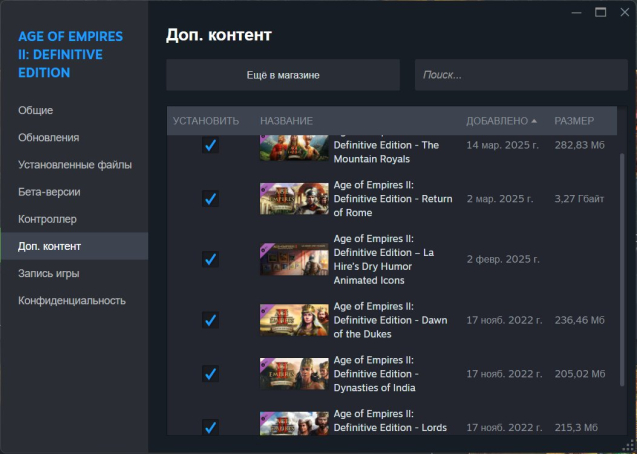
Task: Click the 236,46 Мб size value
Action: (x=580, y=320)
